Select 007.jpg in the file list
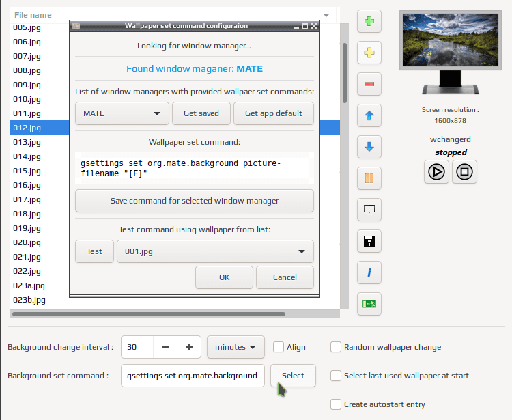This screenshot has height=420, width=512. coord(27,56)
